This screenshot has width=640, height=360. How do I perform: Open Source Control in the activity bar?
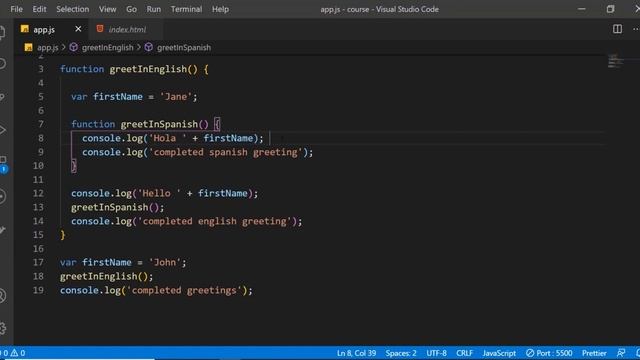click(2, 97)
